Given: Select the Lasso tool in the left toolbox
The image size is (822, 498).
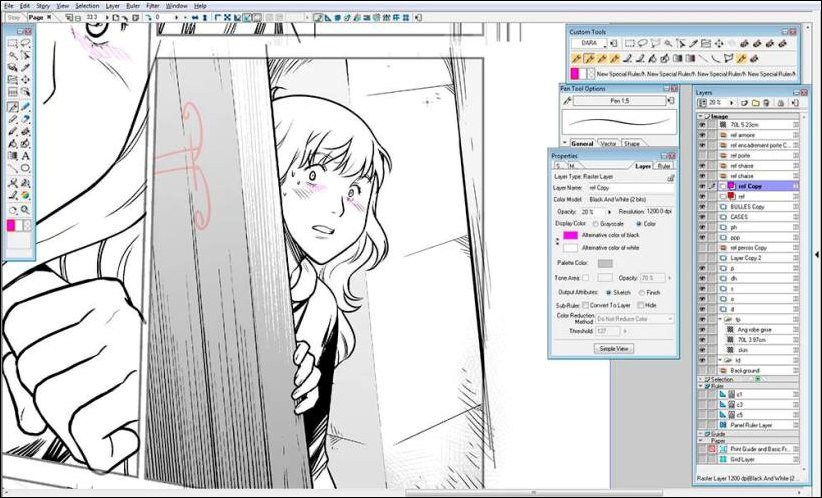Looking at the screenshot, I should [x=26, y=43].
